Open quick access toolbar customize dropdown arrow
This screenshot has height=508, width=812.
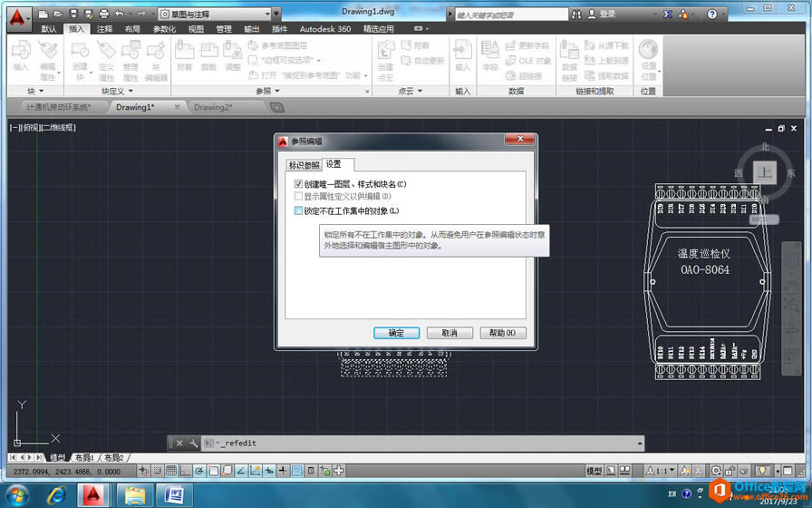pos(276,14)
